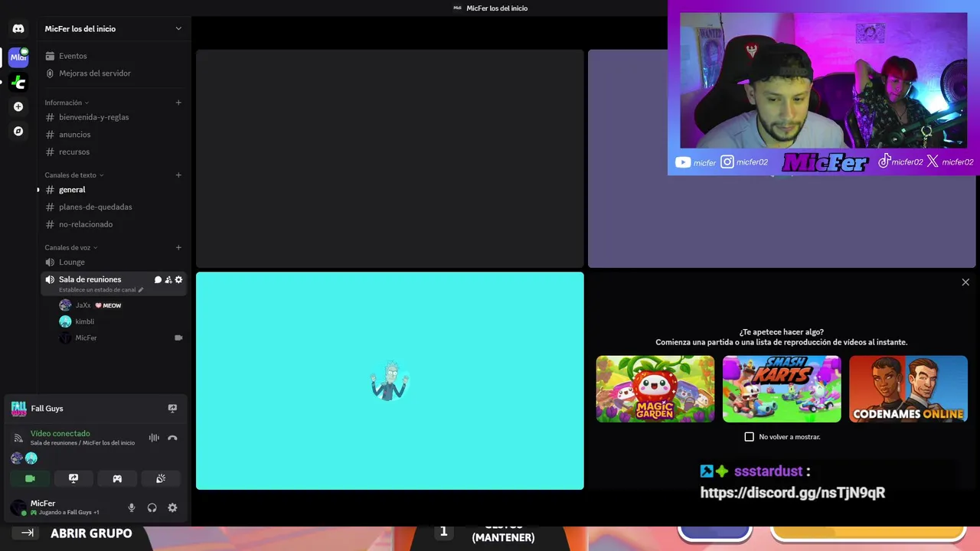Toggle camera on/off green button
980x551 pixels.
point(30,478)
